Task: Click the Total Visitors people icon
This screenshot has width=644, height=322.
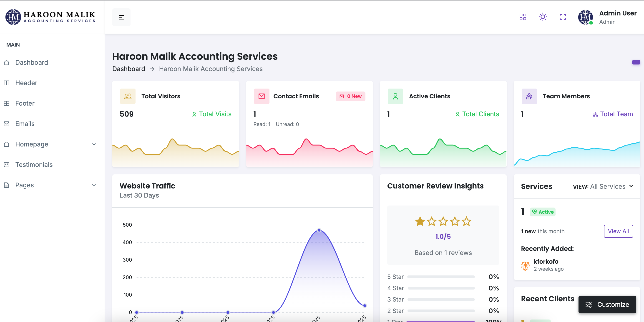Action: [x=128, y=96]
